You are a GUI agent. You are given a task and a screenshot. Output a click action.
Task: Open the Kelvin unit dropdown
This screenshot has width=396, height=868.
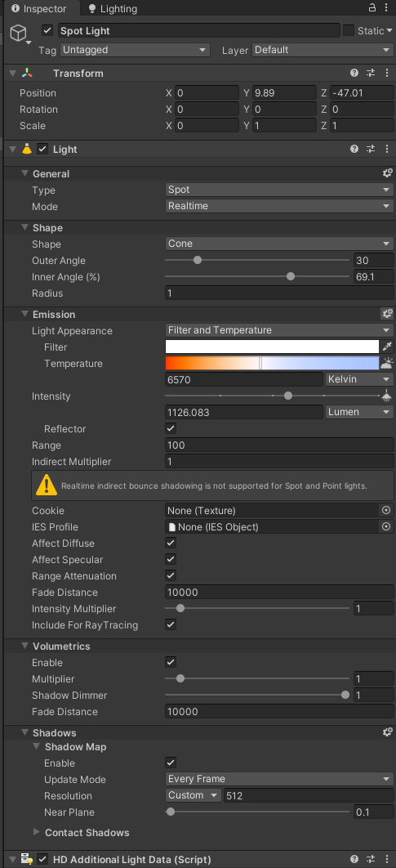[359, 380]
